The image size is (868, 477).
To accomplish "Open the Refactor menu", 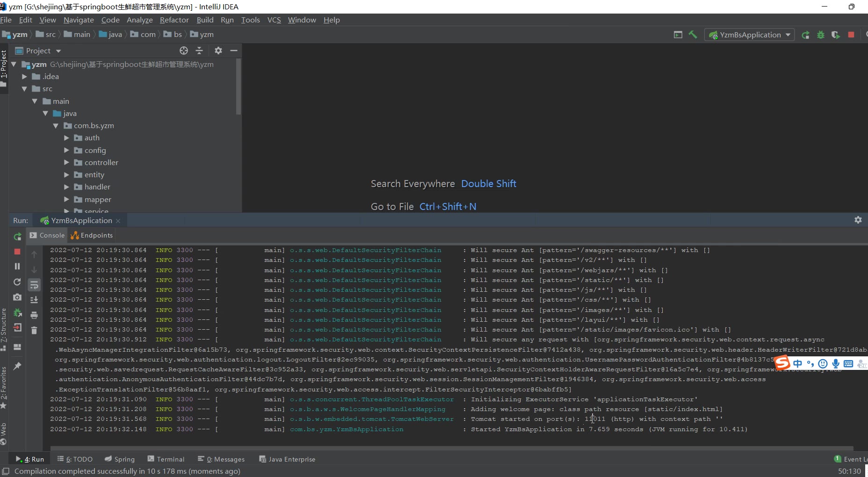I will [x=174, y=20].
